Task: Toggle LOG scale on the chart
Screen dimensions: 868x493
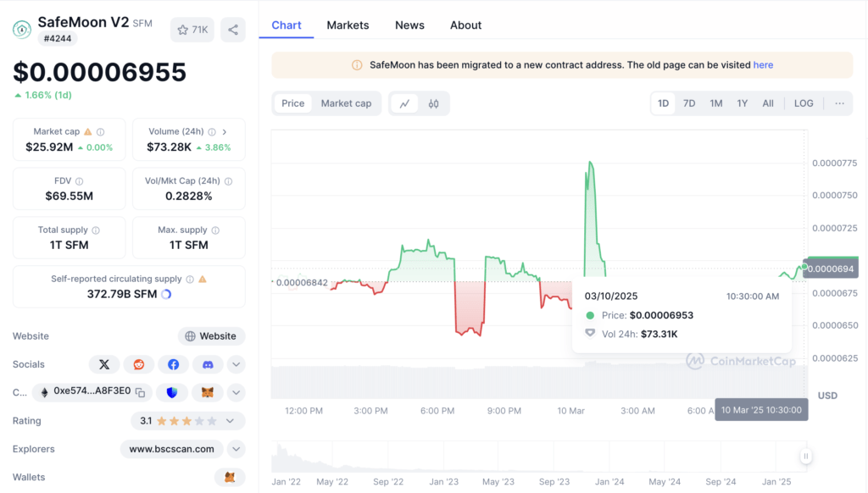Action: tap(804, 103)
